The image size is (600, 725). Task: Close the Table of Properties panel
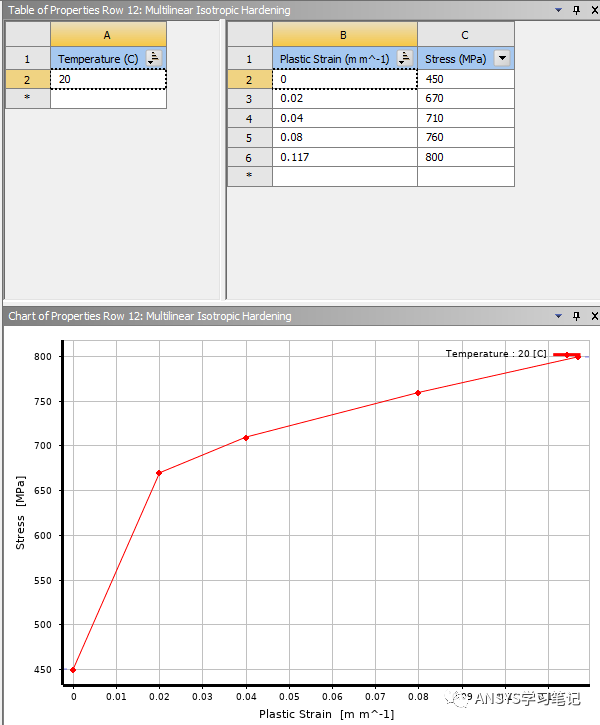tap(593, 10)
